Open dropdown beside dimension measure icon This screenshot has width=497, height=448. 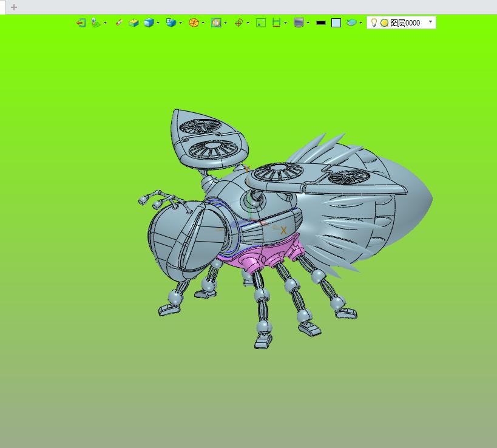(286, 23)
